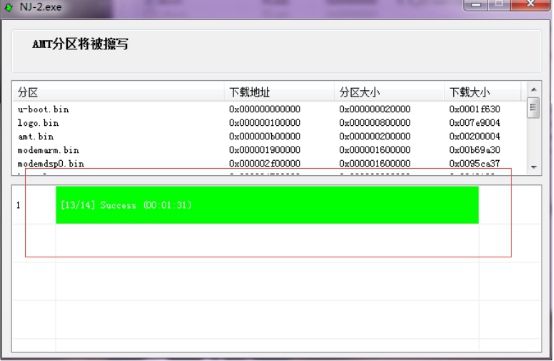
Task: Select the u-boot.bin row
Action: (270, 109)
